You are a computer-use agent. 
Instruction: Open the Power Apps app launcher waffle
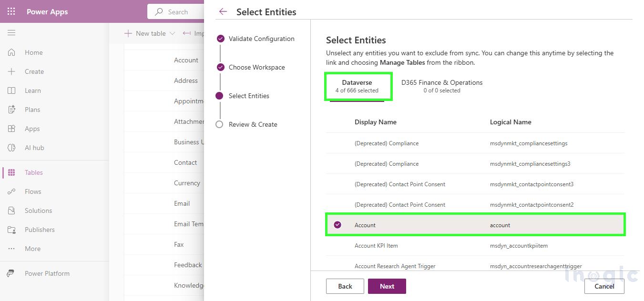(11, 11)
